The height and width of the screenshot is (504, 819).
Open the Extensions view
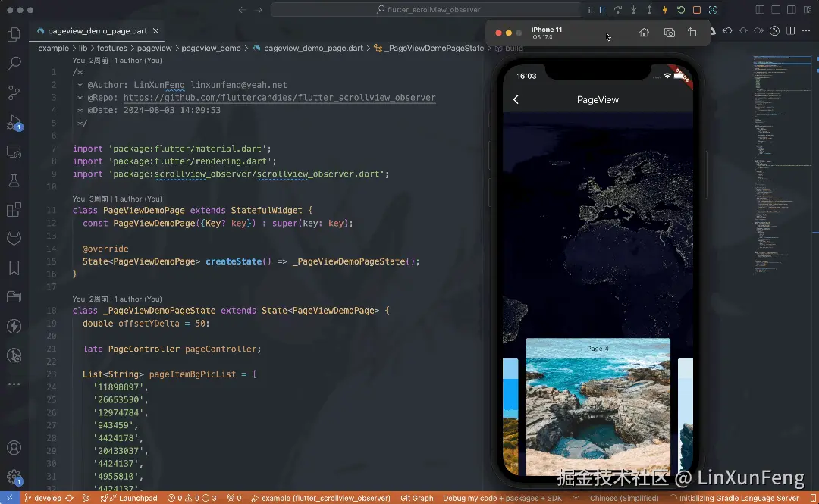click(x=14, y=210)
